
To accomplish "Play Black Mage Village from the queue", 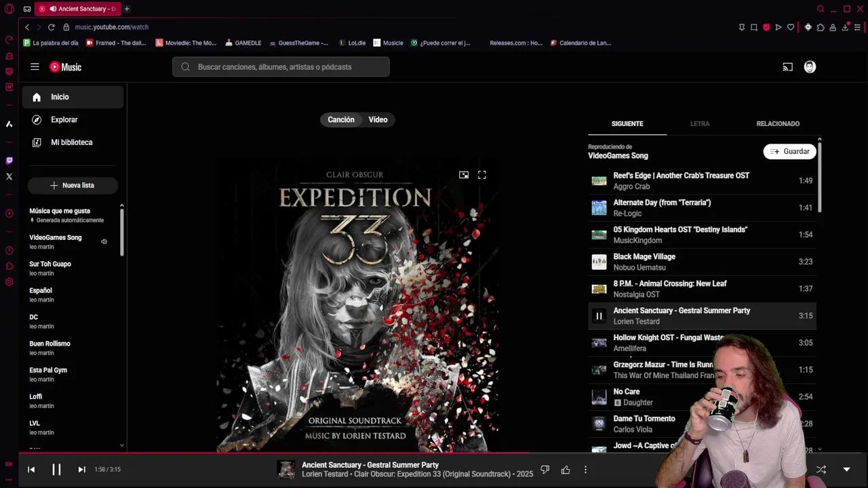I will coord(702,262).
